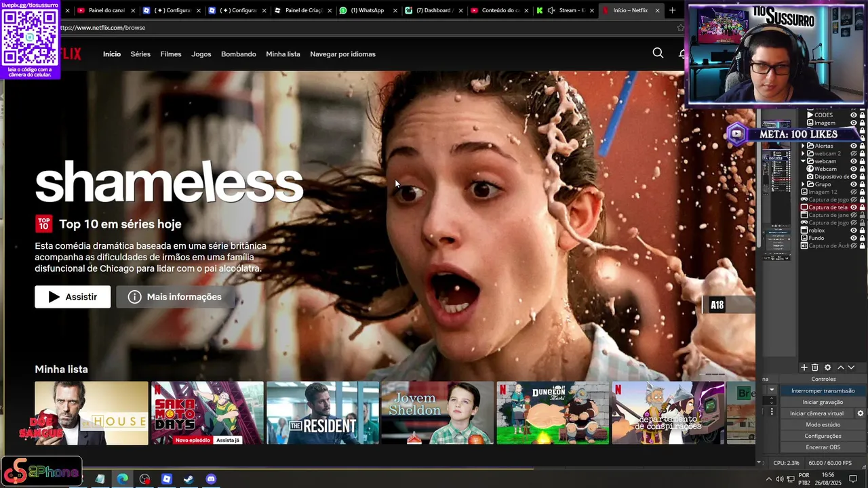This screenshot has height=488, width=868.
Task: Bookmark page with star icon in address bar
Action: click(x=680, y=28)
